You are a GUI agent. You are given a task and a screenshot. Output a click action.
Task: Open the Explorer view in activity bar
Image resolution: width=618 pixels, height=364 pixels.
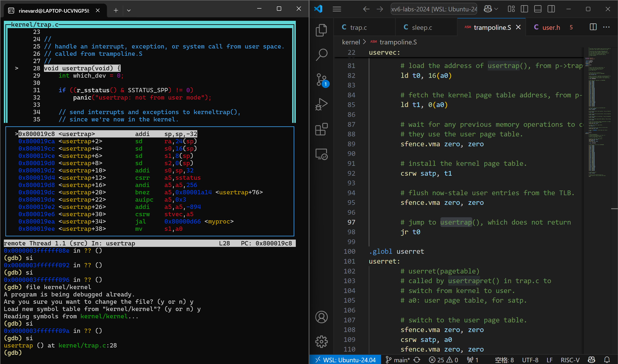[x=321, y=30]
